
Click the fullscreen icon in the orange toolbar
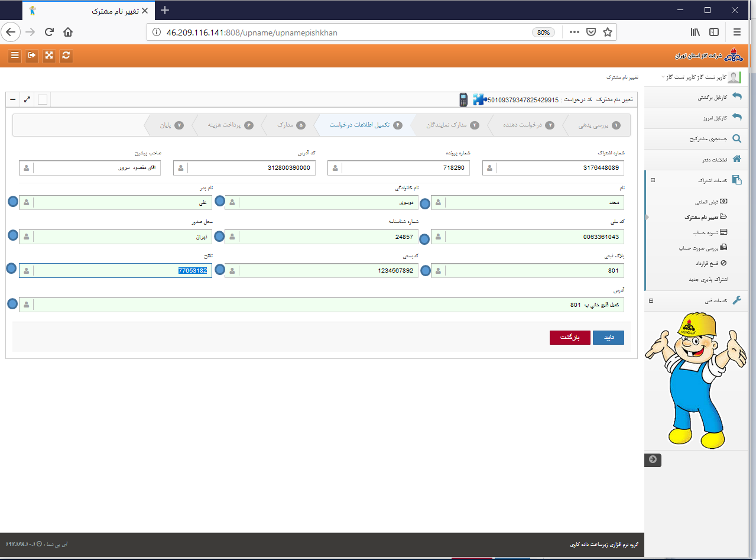[x=49, y=56]
